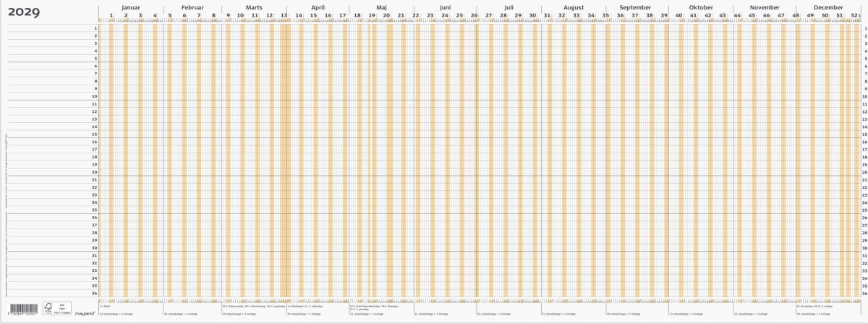Select the December month heading

coord(827,6)
